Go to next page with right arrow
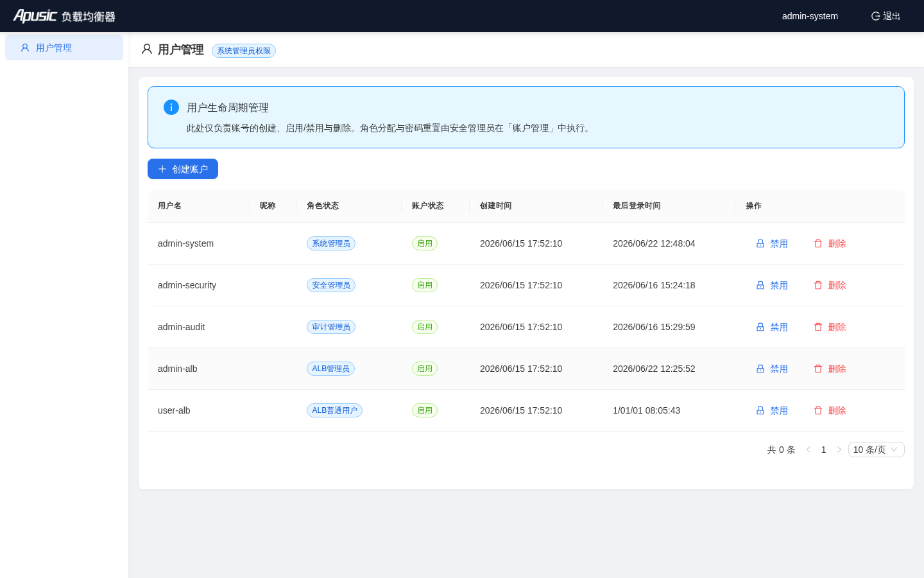The image size is (924, 578). click(x=839, y=450)
